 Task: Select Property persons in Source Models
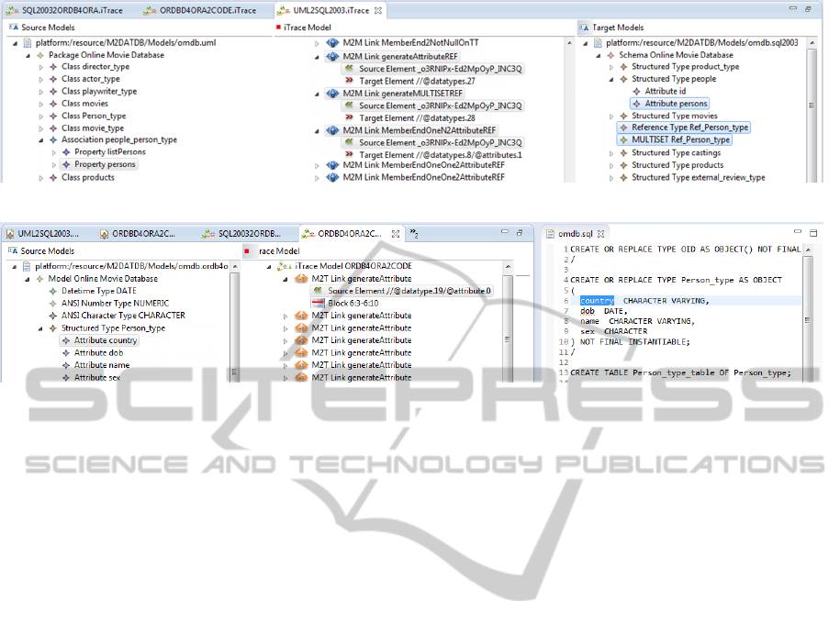(x=105, y=165)
